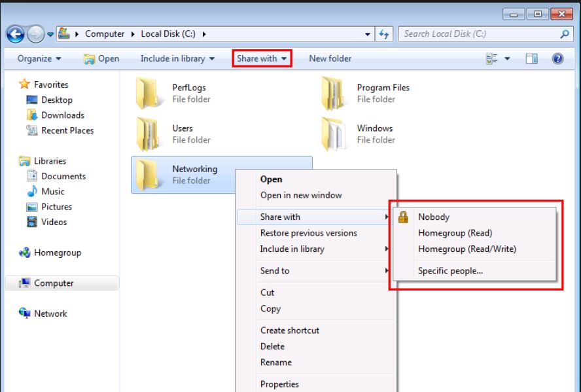
Task: Go back with the blue Back arrow
Action: pos(15,35)
